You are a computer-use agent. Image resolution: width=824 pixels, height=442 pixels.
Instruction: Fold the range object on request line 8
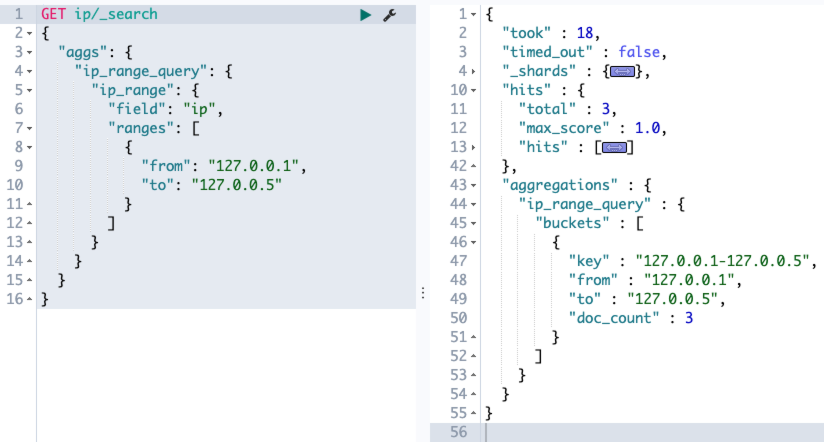29,147
